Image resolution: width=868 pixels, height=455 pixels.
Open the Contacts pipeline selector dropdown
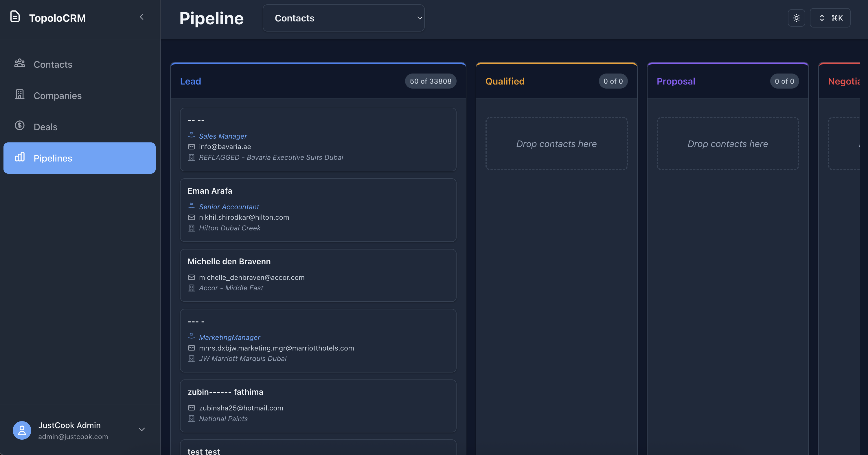pyautogui.click(x=343, y=18)
